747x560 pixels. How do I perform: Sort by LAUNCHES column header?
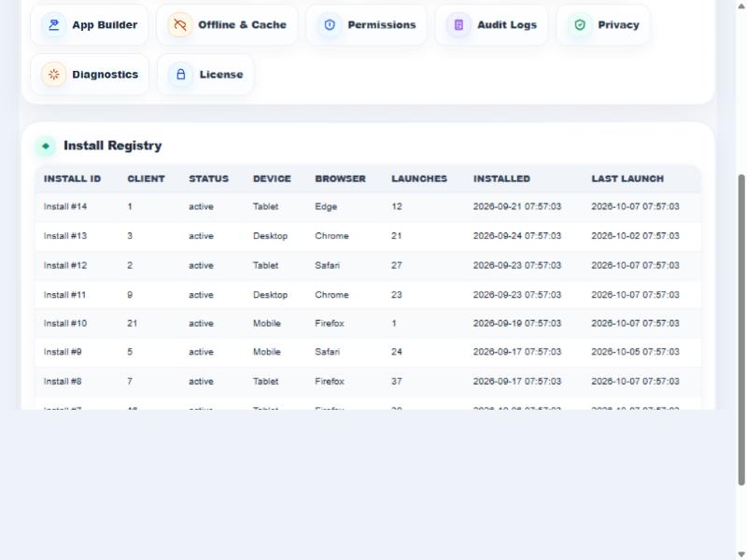[x=419, y=178]
